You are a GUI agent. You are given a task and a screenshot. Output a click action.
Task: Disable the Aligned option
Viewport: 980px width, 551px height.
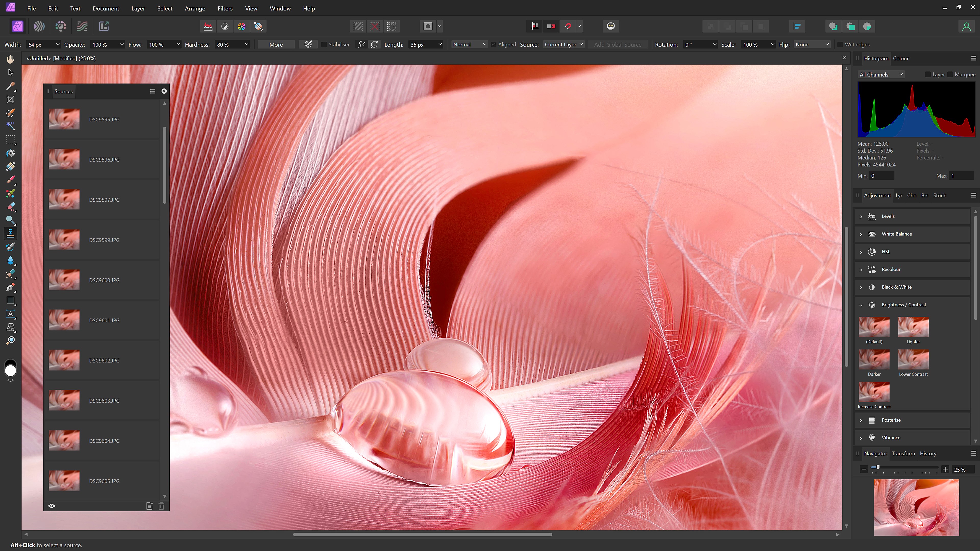point(493,44)
